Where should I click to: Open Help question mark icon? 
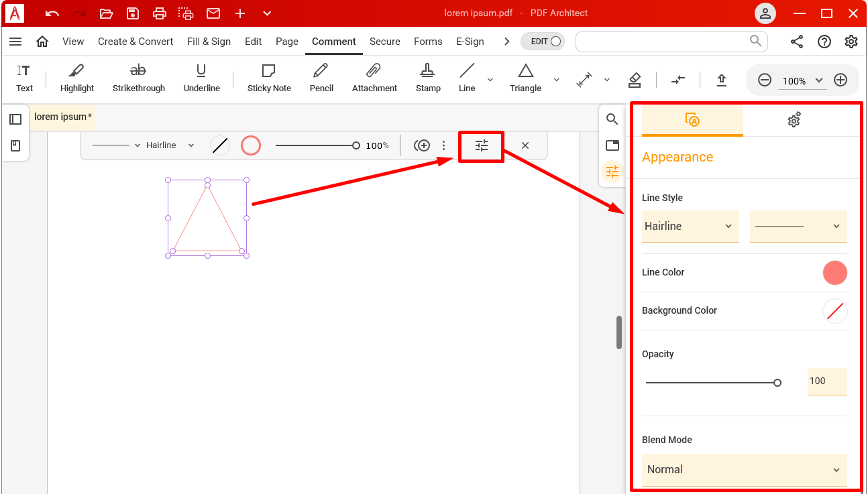coord(824,42)
